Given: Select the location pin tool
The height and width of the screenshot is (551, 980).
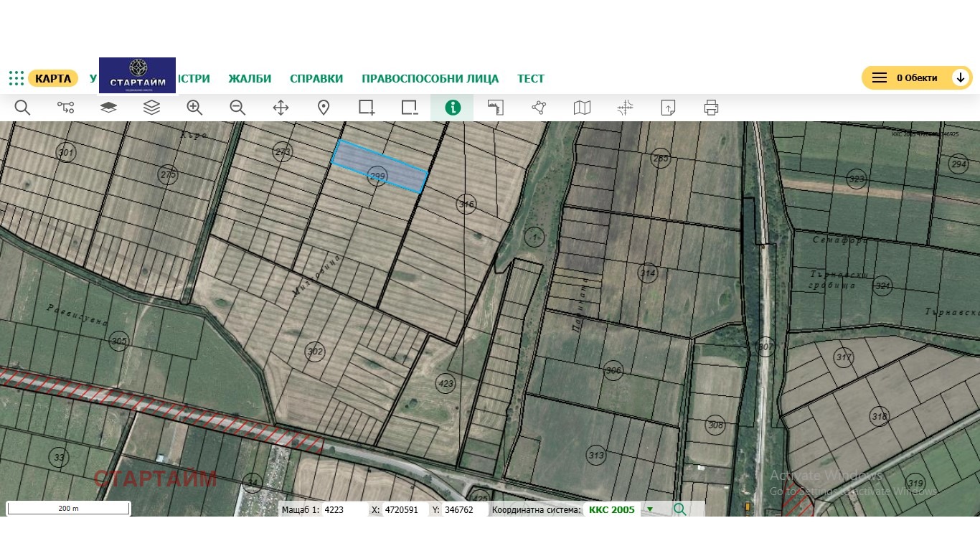Looking at the screenshot, I should click(324, 108).
